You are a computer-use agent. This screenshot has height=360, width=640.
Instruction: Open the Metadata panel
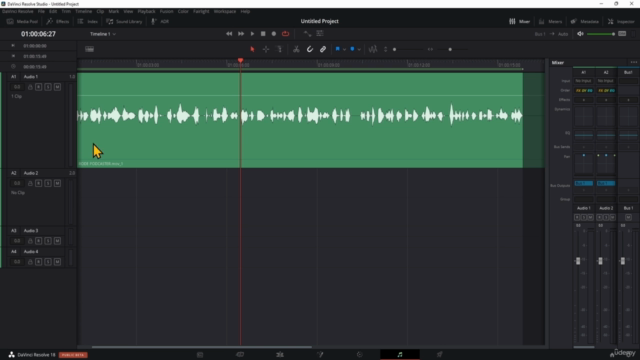click(584, 22)
